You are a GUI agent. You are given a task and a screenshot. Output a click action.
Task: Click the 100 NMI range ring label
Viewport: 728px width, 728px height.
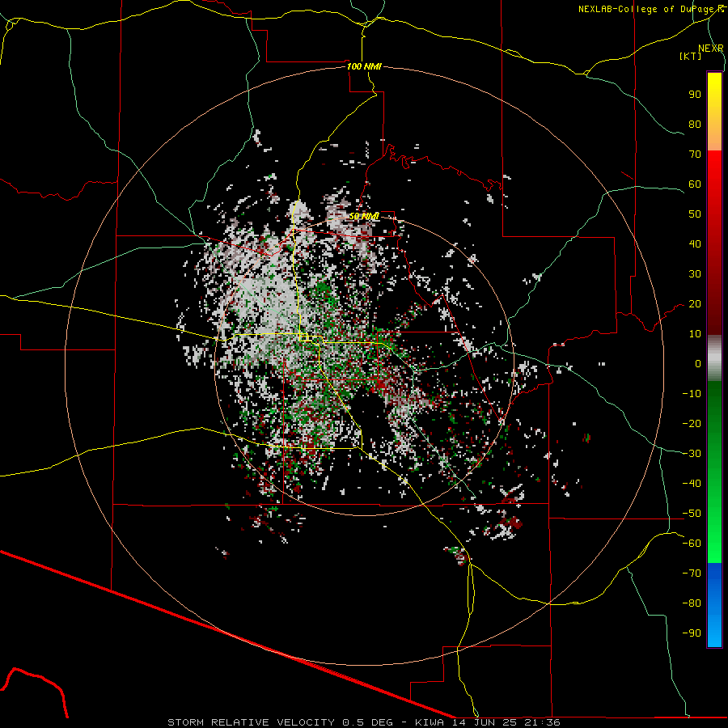pyautogui.click(x=364, y=66)
